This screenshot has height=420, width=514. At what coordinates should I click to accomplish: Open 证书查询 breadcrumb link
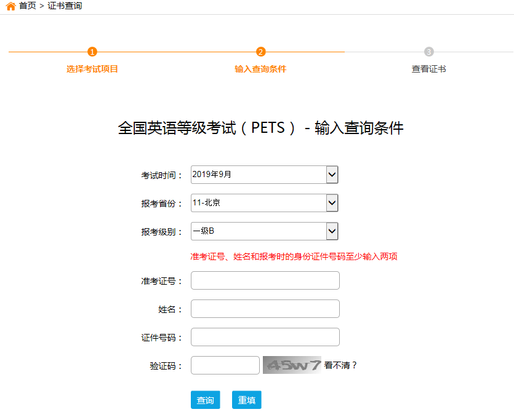click(x=65, y=6)
